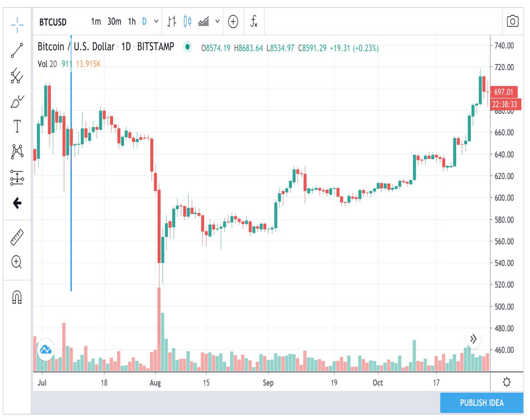
Task: Open the pitchfork drawing tool
Action: pos(17,76)
